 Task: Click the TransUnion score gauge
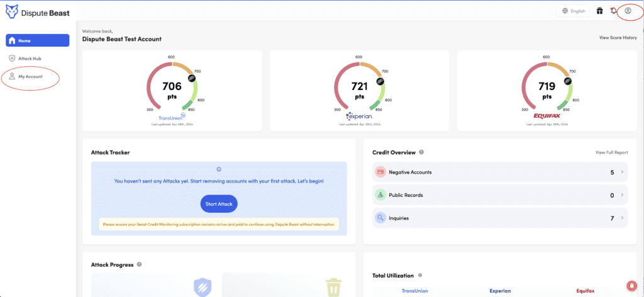point(172,89)
